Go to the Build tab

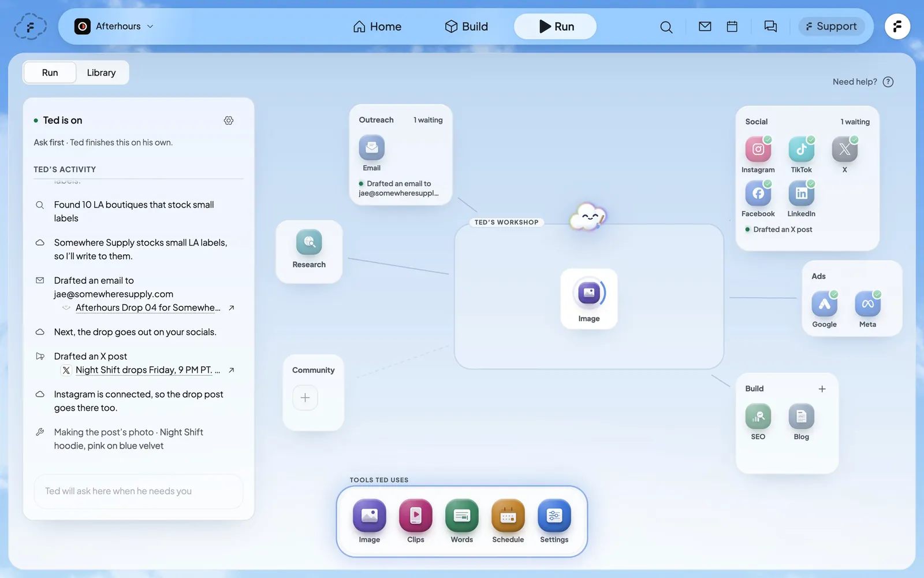coord(466,27)
